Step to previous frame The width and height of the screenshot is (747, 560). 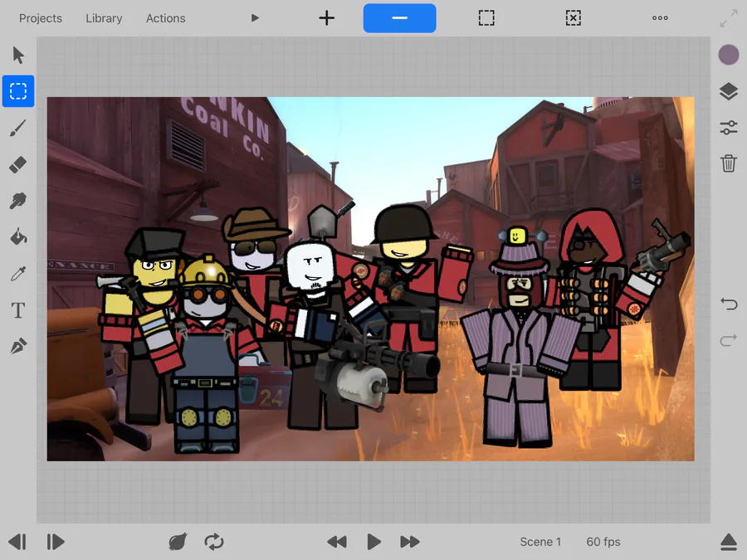coord(17,542)
